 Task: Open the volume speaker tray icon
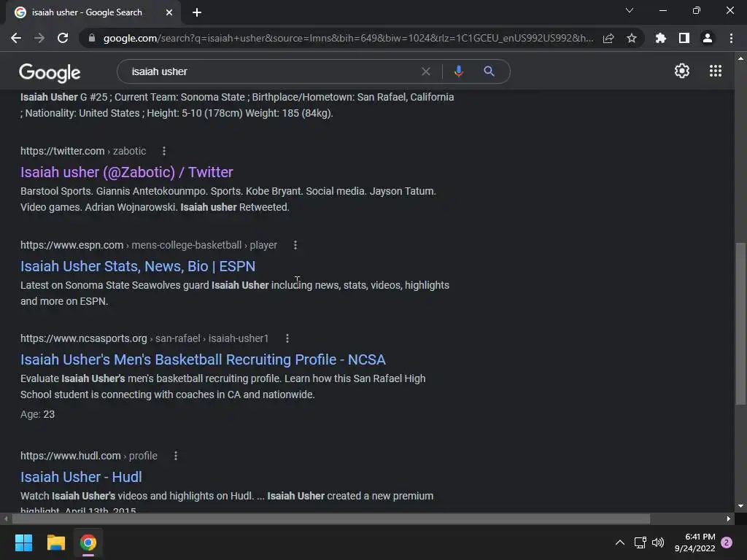click(658, 542)
